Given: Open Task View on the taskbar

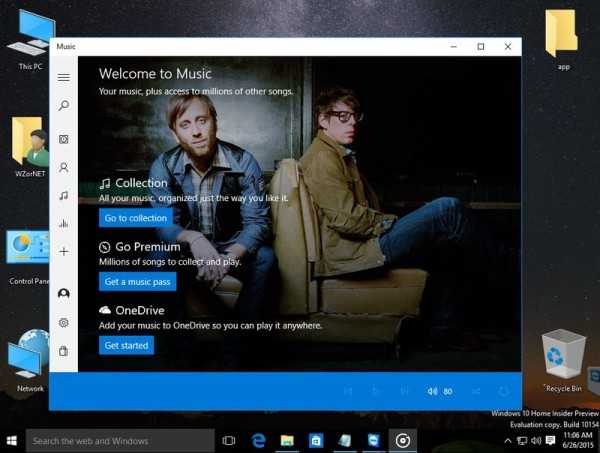Looking at the screenshot, I should click(x=228, y=441).
